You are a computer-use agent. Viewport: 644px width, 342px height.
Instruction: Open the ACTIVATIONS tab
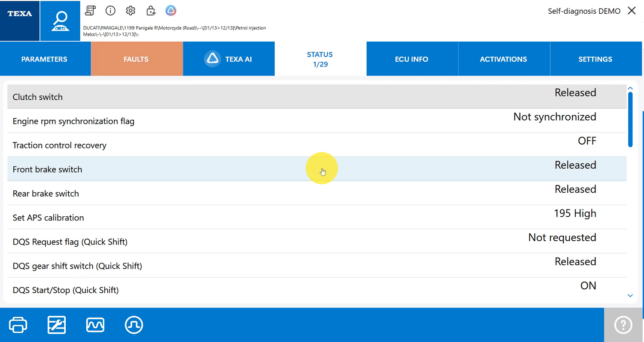(504, 59)
